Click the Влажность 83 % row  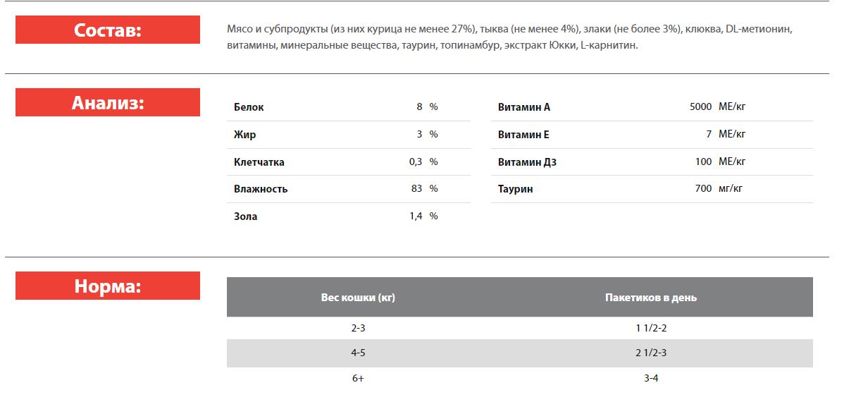coord(349,189)
